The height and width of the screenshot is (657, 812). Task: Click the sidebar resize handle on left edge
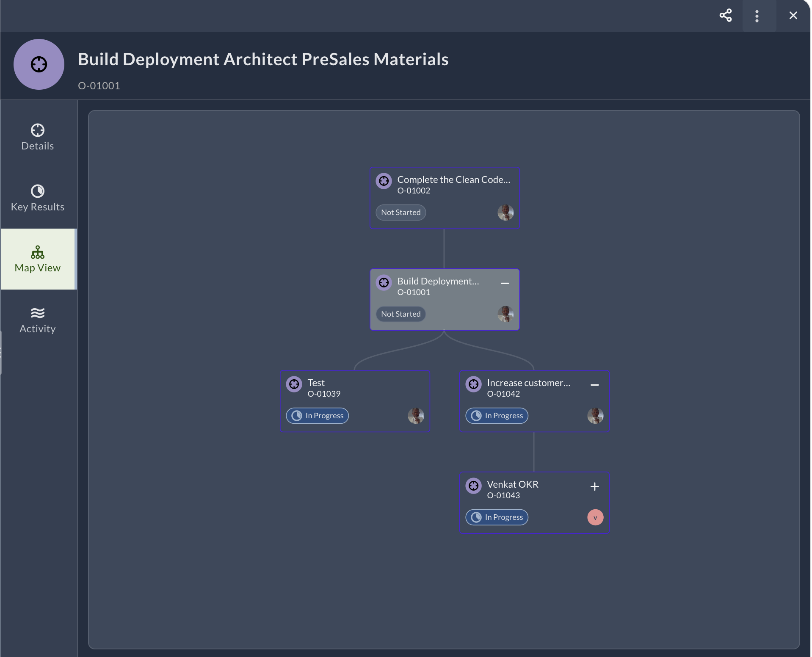tap(1, 353)
